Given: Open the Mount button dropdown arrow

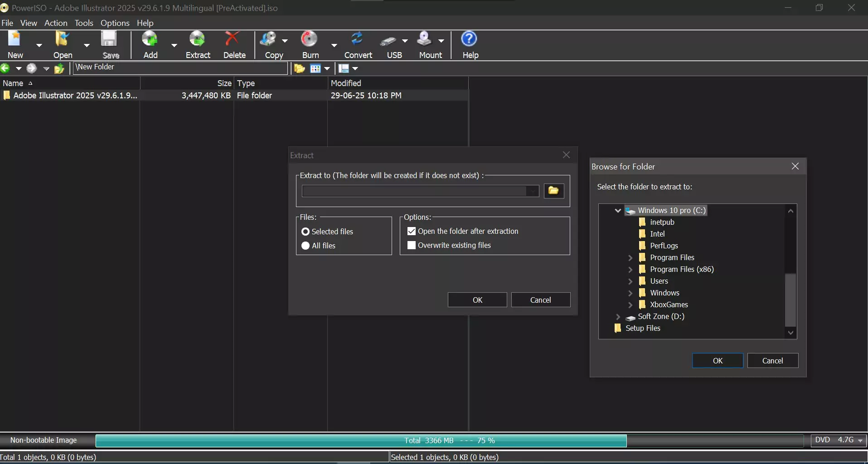Looking at the screenshot, I should pos(441,41).
